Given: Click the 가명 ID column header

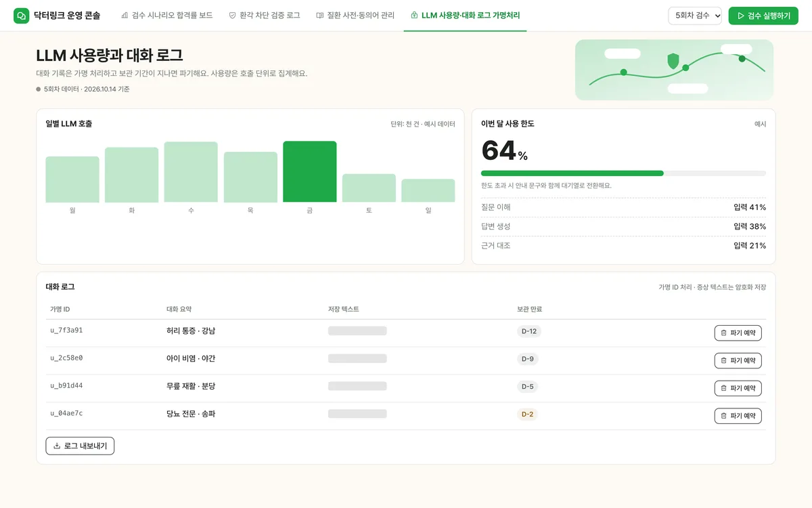Looking at the screenshot, I should 60,310.
